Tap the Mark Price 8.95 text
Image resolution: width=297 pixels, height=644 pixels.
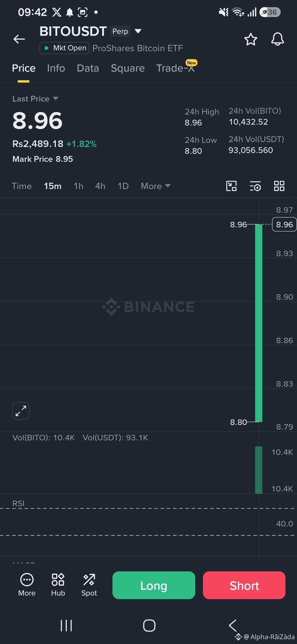pyautogui.click(x=43, y=159)
